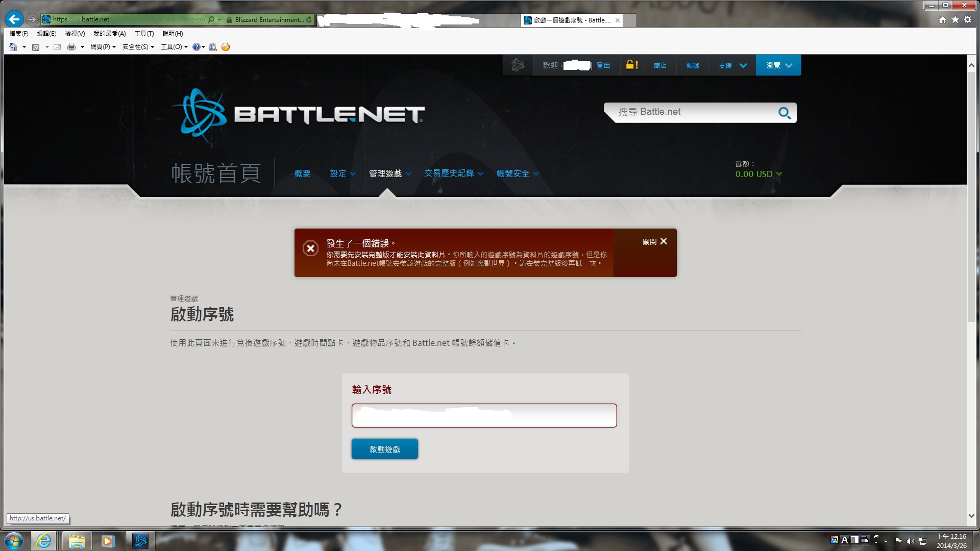Click the volume speaker tray icon
Screen dimensions: 980x551
[x=910, y=541]
